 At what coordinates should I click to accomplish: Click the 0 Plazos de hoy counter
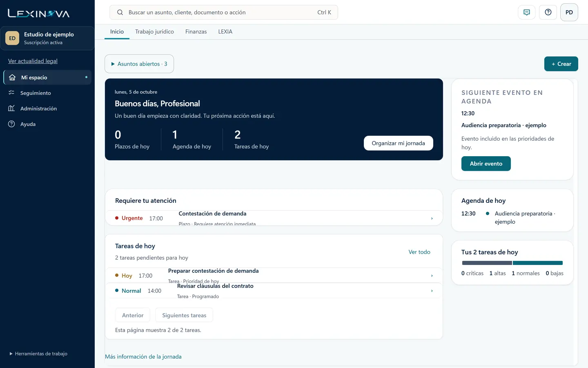(x=132, y=140)
